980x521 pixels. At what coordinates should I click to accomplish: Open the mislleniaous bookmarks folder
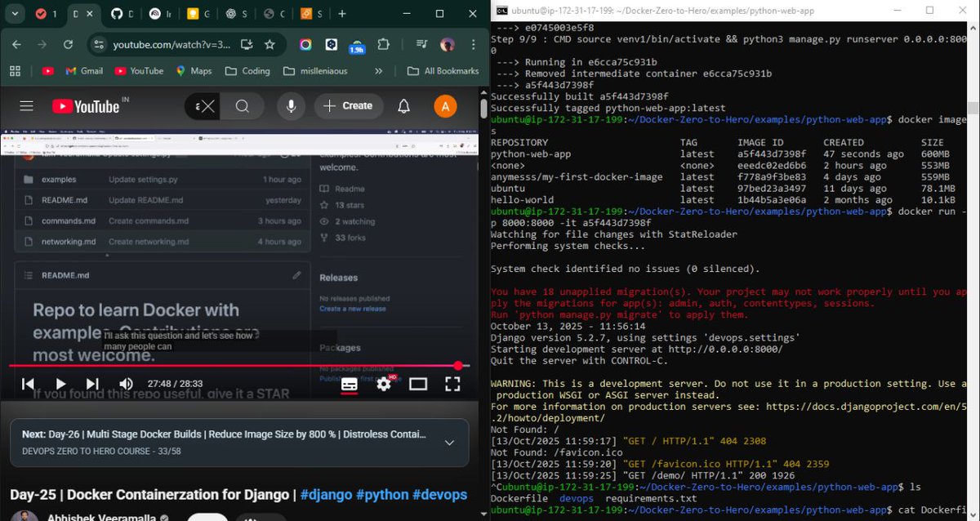314,71
